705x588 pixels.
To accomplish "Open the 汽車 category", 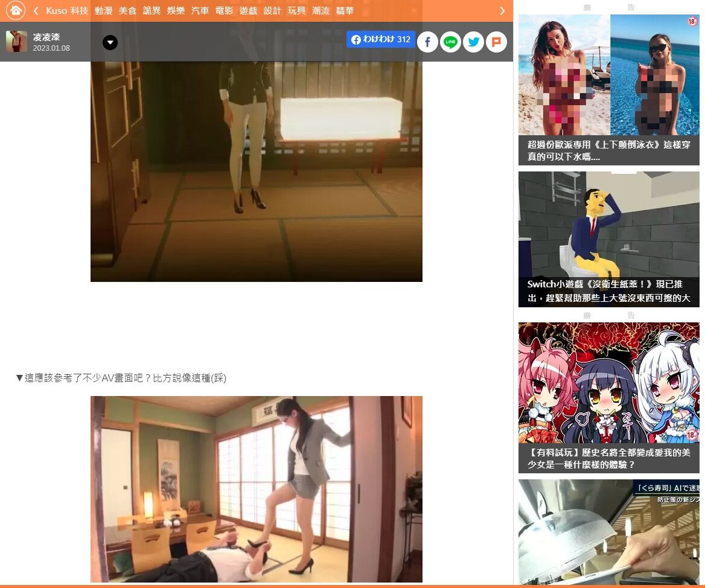I will 200,10.
